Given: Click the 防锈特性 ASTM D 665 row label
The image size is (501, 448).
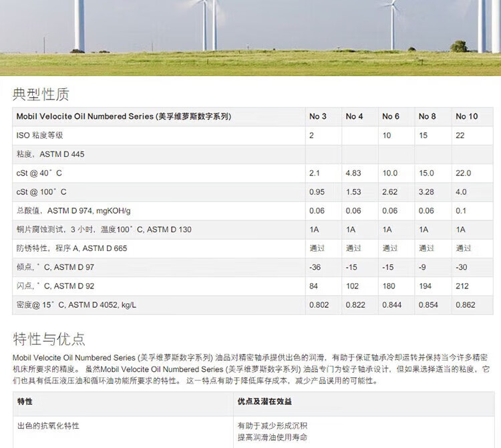Looking at the screenshot, I should point(71,248).
